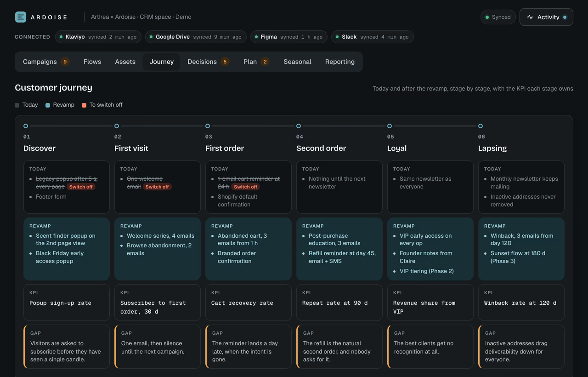Open the Google Drive connection chip
588x377 pixels.
196,37
